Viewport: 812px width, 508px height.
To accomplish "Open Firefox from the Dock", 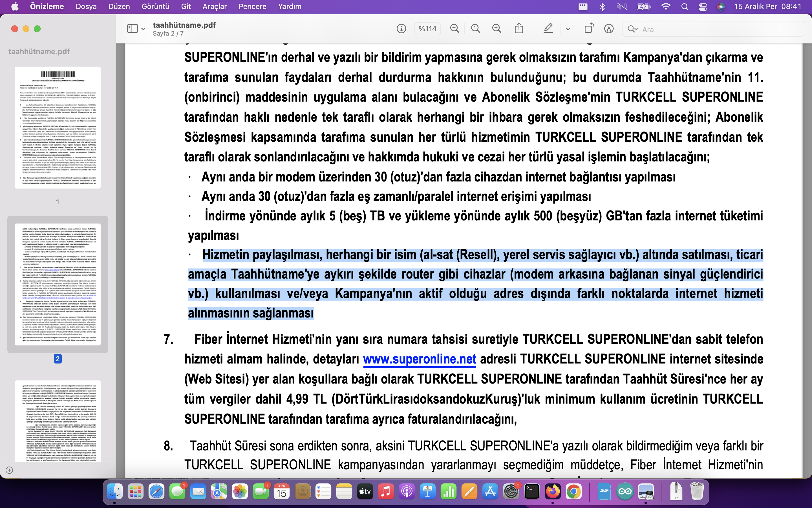I will (553, 492).
